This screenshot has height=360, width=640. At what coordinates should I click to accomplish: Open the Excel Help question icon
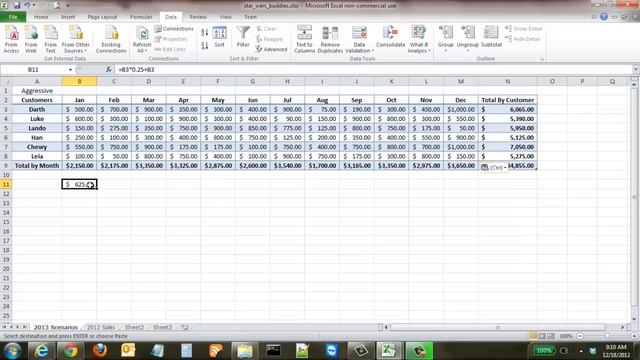coord(604,17)
